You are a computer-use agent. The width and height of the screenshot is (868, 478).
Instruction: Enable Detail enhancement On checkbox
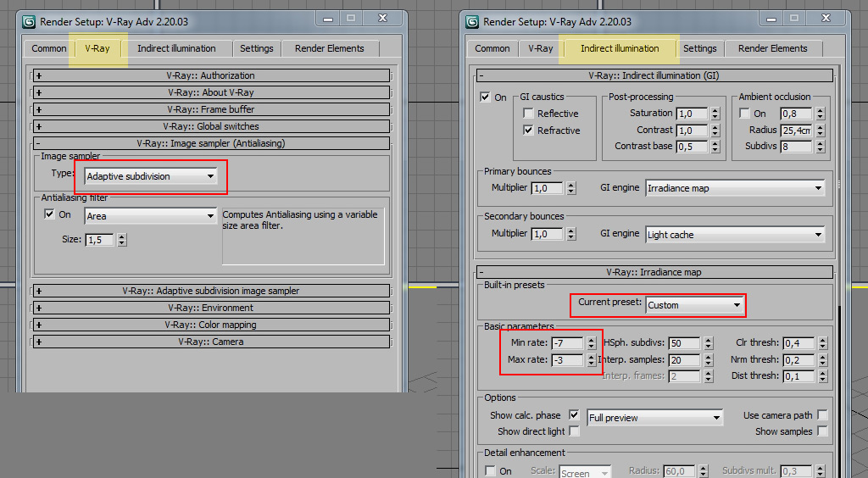(490, 471)
